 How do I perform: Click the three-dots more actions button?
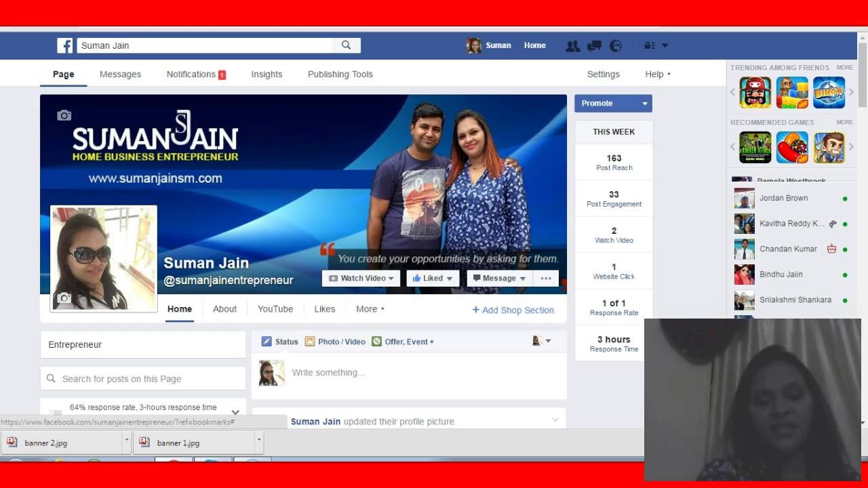(546, 278)
